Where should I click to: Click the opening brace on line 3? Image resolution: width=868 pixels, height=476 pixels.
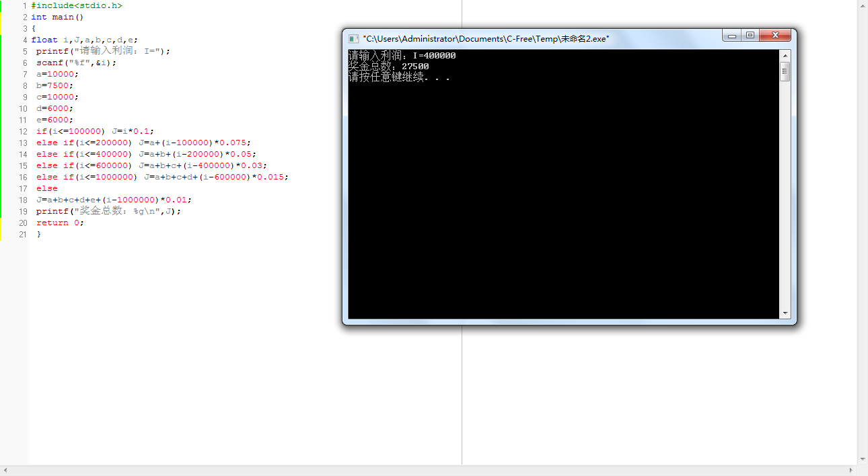34,28
